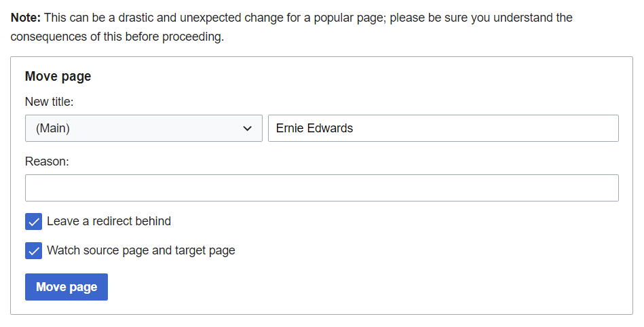644x327 pixels.
Task: Click the 'Reason:' field label
Action: click(x=48, y=161)
